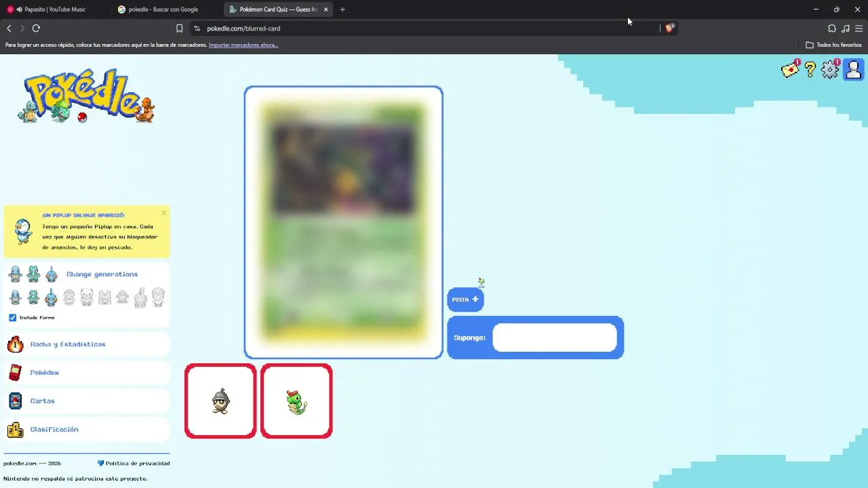Open the yellow question mark help icon
868x488 pixels.
pyautogui.click(x=810, y=69)
